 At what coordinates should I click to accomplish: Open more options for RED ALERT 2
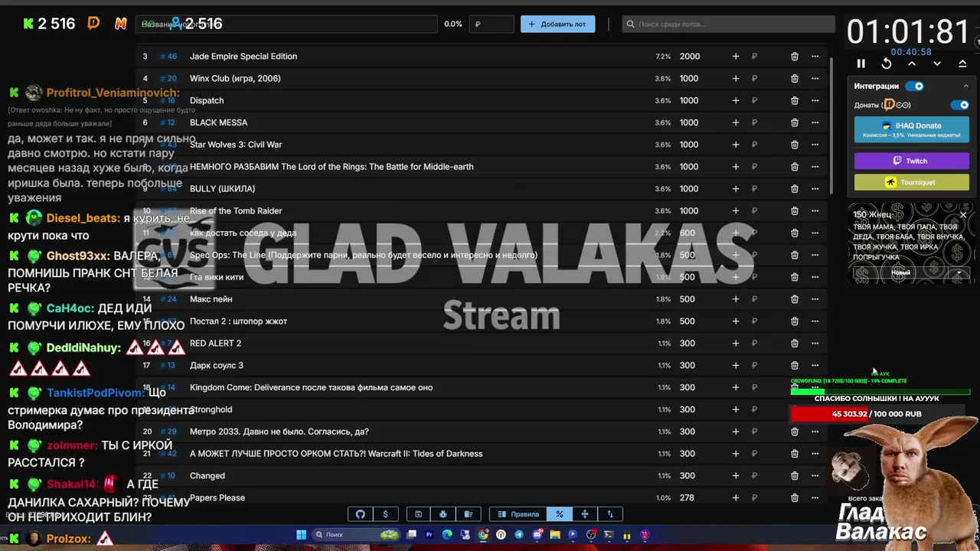[815, 344]
